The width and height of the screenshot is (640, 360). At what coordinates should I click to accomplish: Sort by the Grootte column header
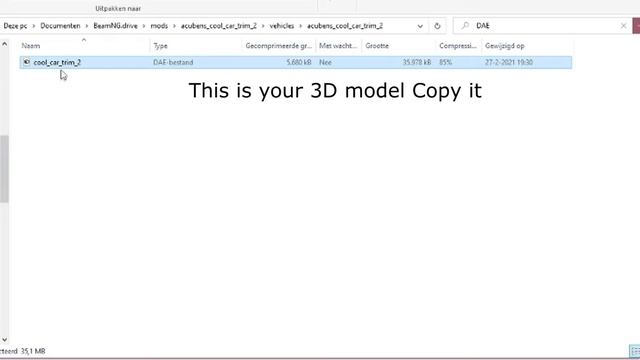[377, 46]
